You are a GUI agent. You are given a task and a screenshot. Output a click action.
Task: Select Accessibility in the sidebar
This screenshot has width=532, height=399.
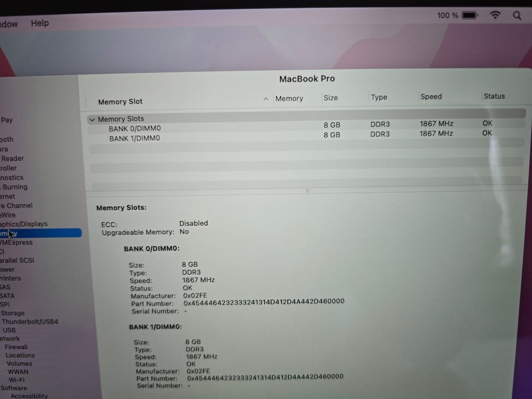29,396
